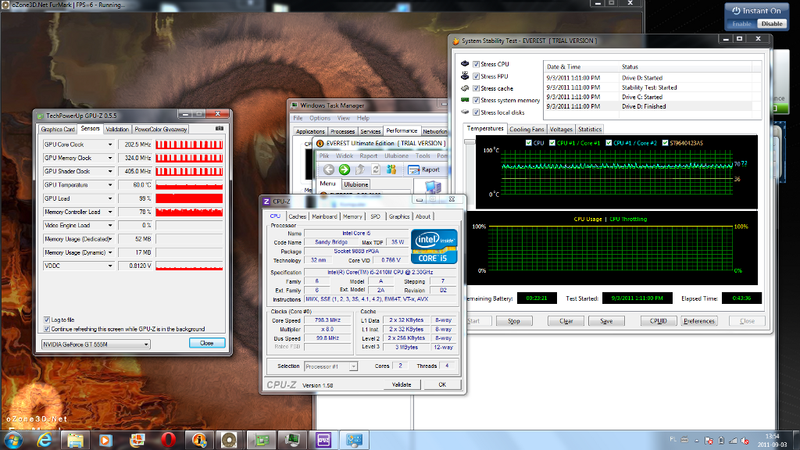Toggle Continue refreshing in background checkbox

47,329
